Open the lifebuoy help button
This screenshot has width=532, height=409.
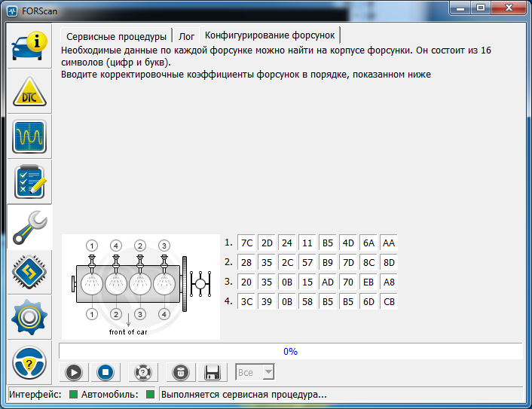143,372
